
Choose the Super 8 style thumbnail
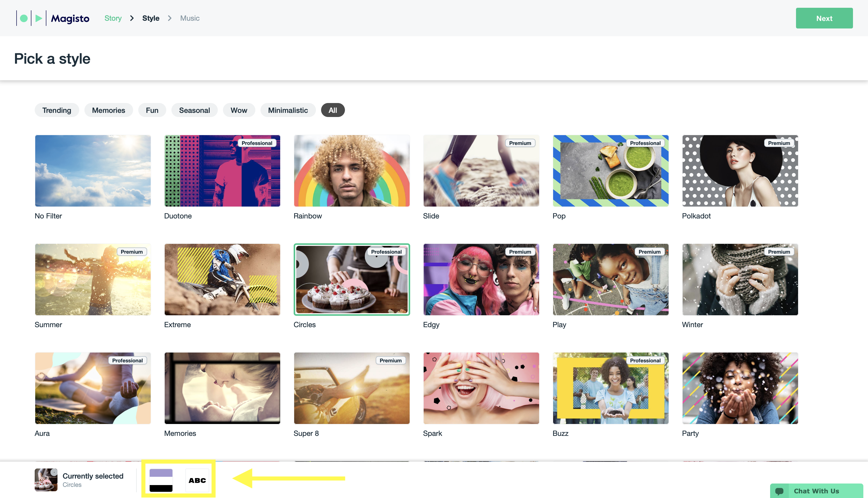click(352, 388)
